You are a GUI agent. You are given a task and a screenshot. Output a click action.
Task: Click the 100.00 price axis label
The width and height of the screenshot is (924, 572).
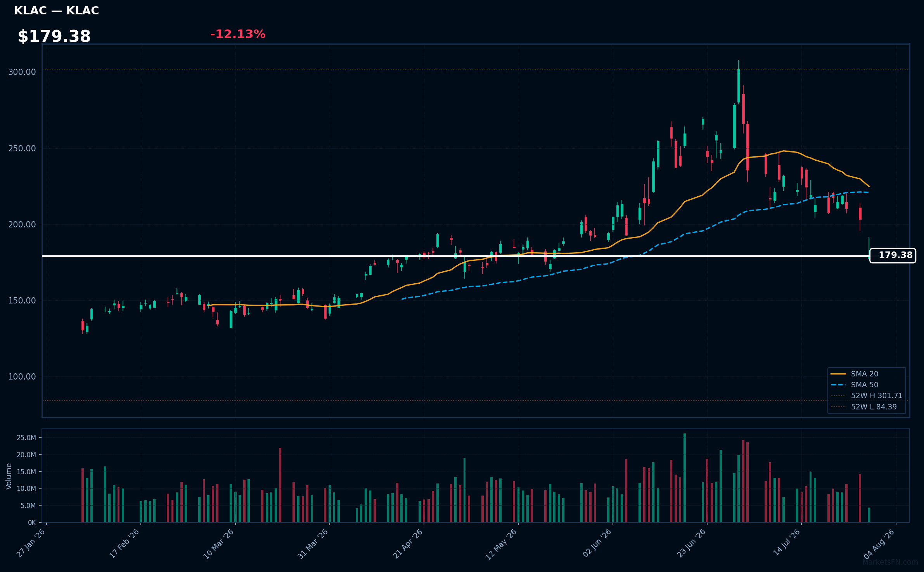click(22, 376)
